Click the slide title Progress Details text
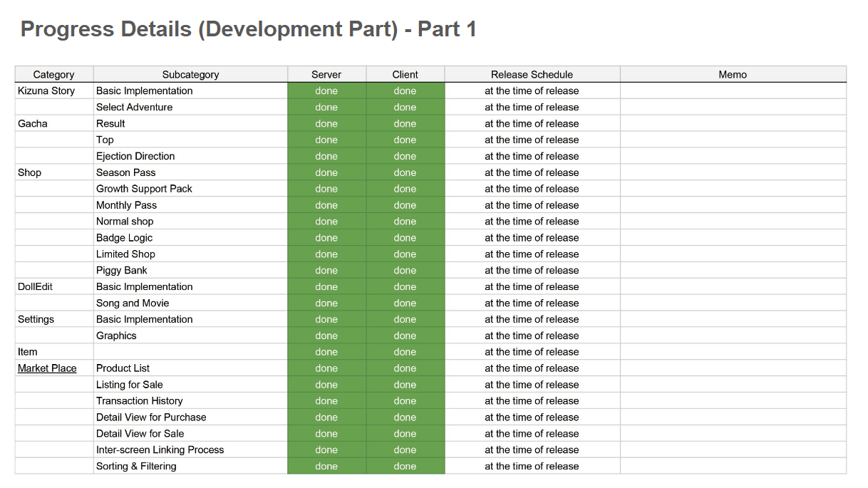The image size is (868, 488). pyautogui.click(x=248, y=29)
